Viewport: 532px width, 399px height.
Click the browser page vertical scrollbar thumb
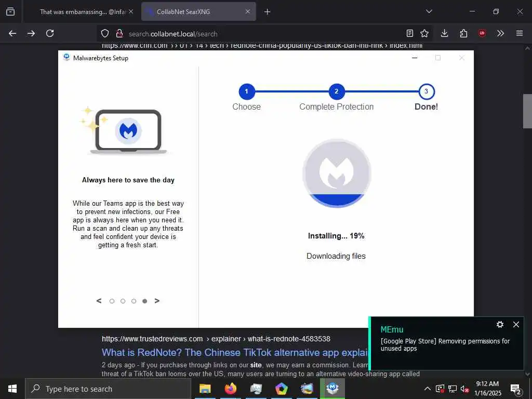click(527, 111)
